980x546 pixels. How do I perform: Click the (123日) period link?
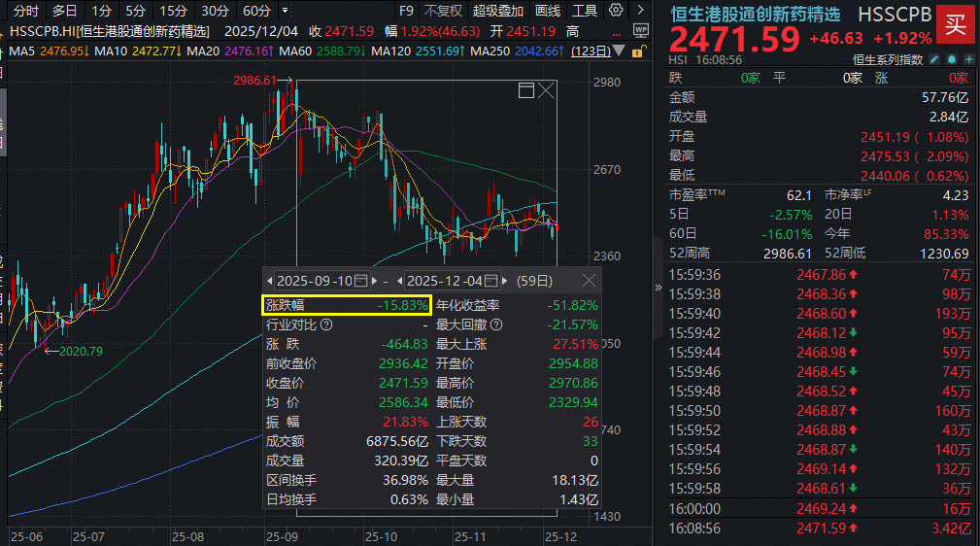coord(591,51)
